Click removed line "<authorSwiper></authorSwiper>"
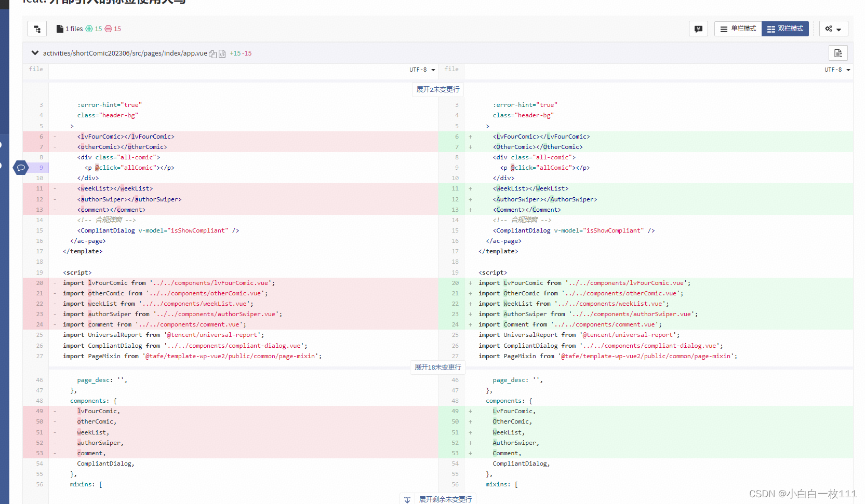The image size is (865, 504). point(129,199)
